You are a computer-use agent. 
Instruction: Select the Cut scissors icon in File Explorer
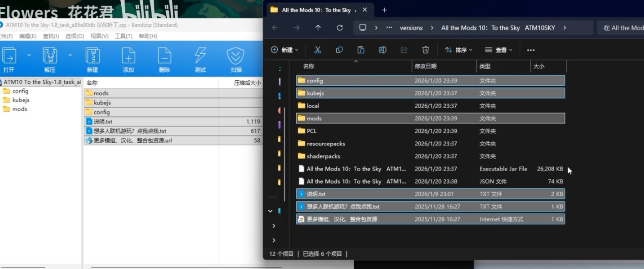click(318, 49)
